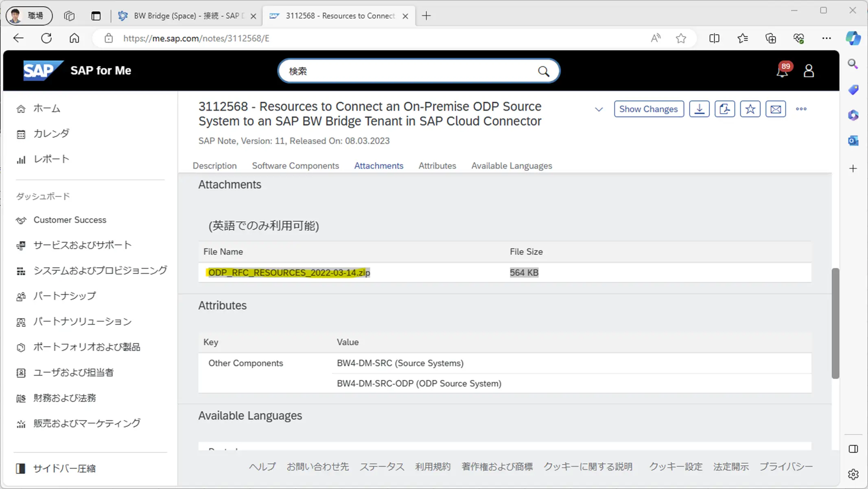
Task: Open the more options ellipsis for the note
Action: coord(801,109)
